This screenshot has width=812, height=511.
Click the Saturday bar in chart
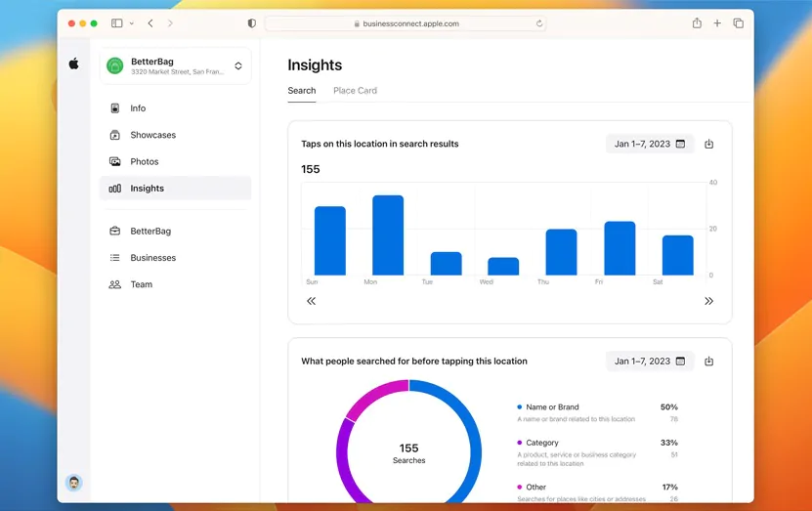678,255
